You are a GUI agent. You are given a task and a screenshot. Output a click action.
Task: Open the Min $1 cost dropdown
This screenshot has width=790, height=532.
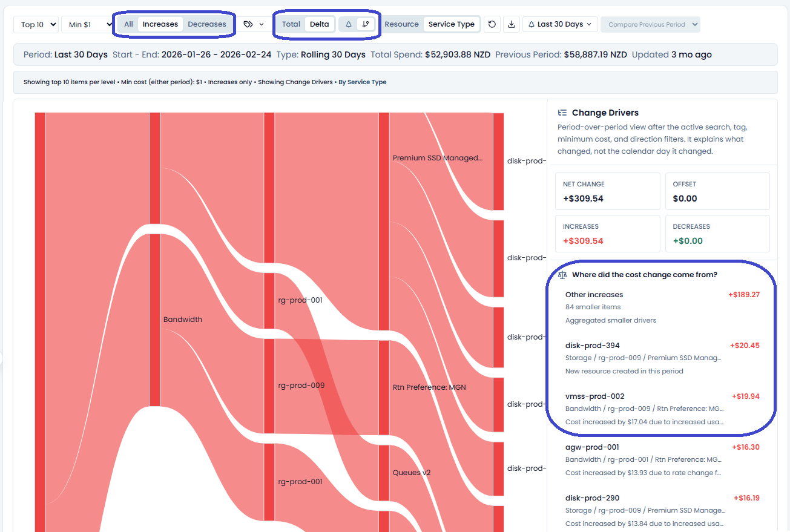coord(88,24)
